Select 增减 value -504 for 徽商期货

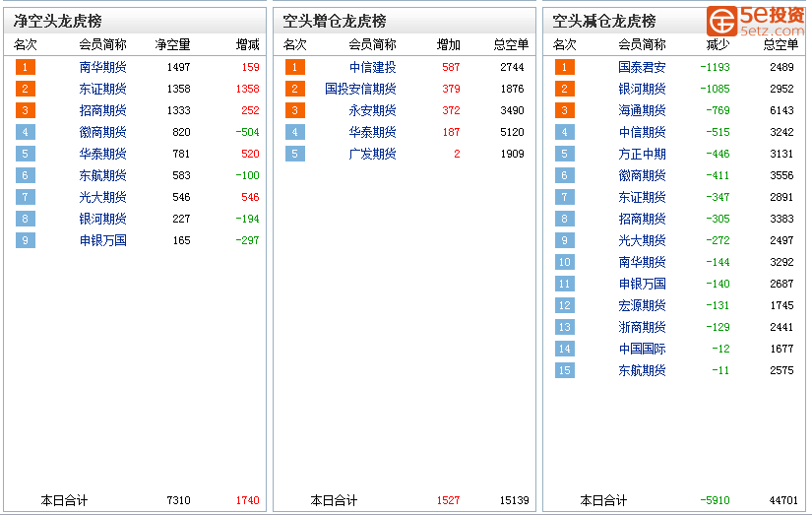coord(247,132)
